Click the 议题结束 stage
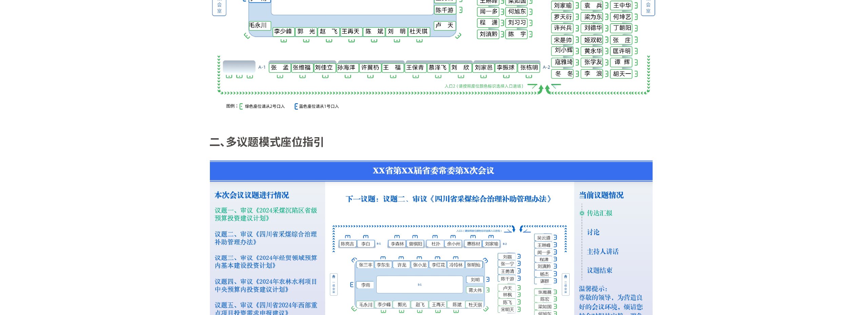868x315 pixels. (599, 270)
